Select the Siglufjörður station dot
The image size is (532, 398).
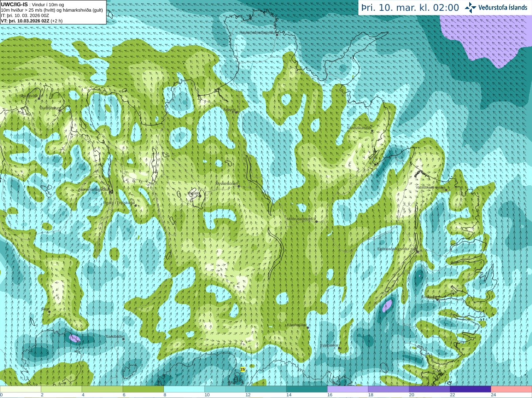[39, 99]
